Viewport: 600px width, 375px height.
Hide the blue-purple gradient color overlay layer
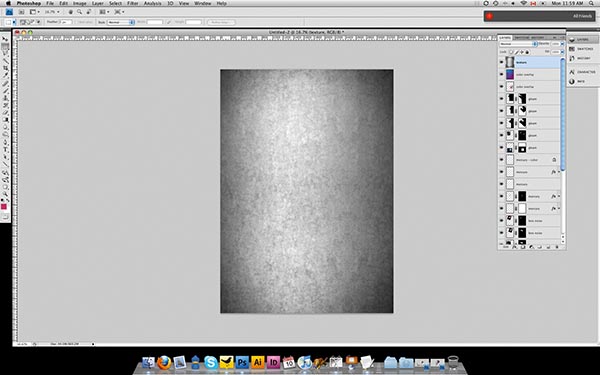502,74
